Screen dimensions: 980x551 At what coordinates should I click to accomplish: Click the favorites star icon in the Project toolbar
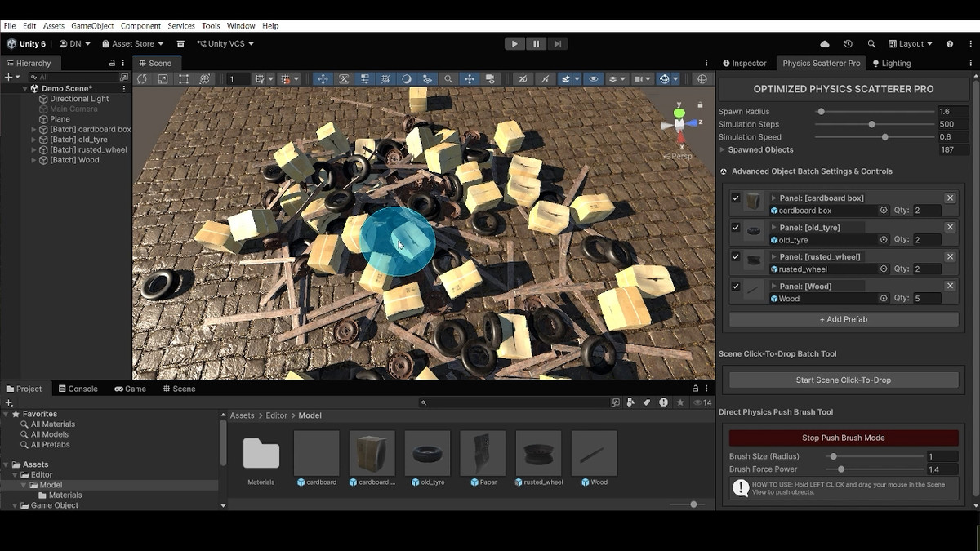679,402
